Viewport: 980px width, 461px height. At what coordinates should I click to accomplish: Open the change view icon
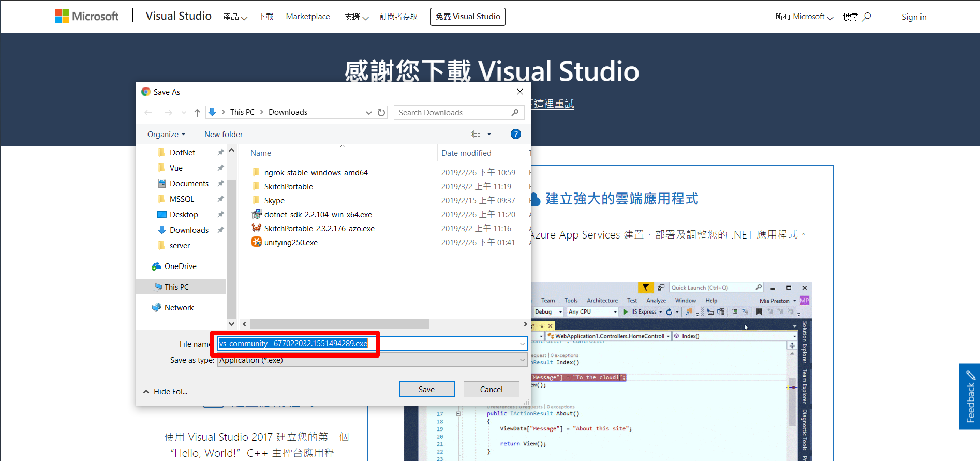point(476,135)
